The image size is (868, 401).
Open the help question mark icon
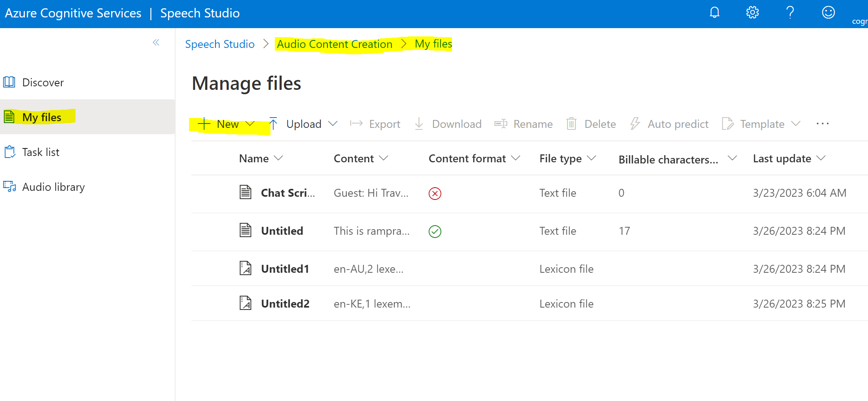pos(790,13)
